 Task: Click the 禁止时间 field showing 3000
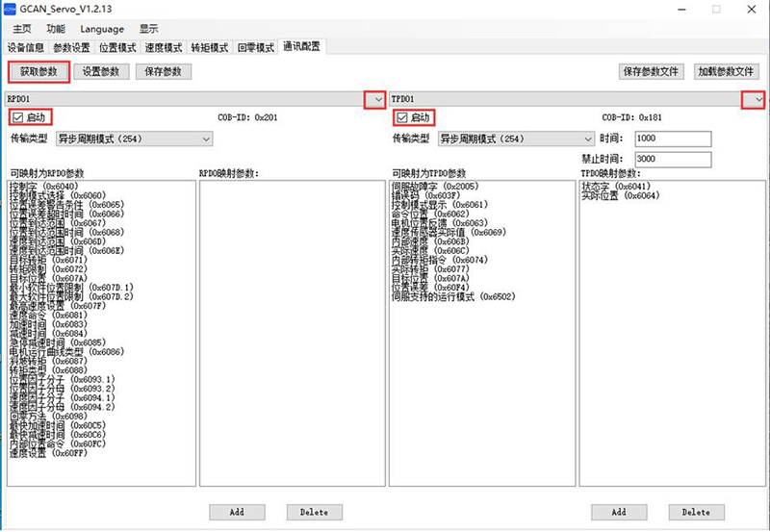pos(671,158)
